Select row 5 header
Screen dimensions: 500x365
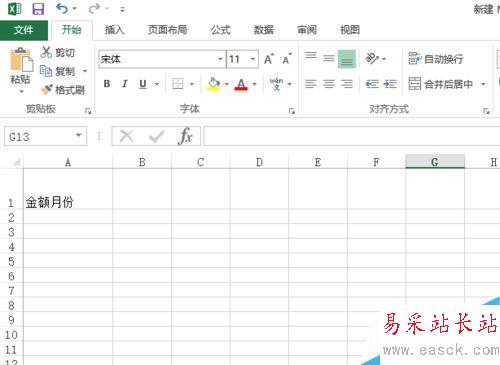tap(11, 261)
